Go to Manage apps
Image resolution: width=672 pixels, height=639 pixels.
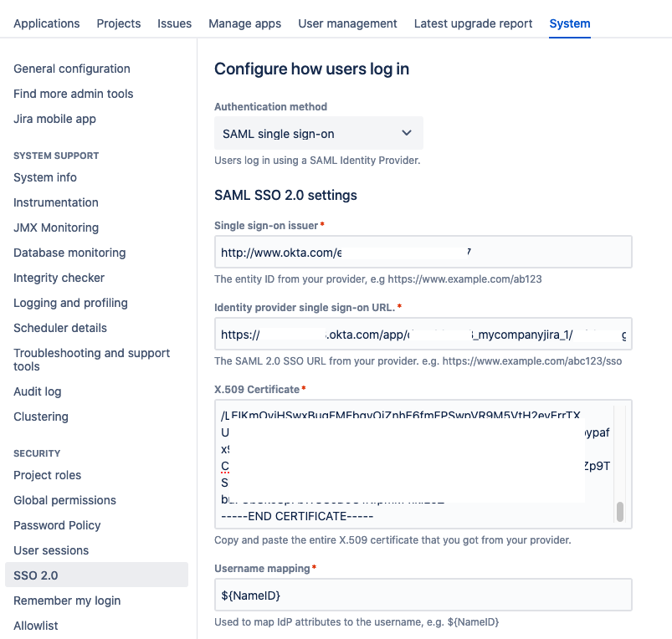coord(244,23)
